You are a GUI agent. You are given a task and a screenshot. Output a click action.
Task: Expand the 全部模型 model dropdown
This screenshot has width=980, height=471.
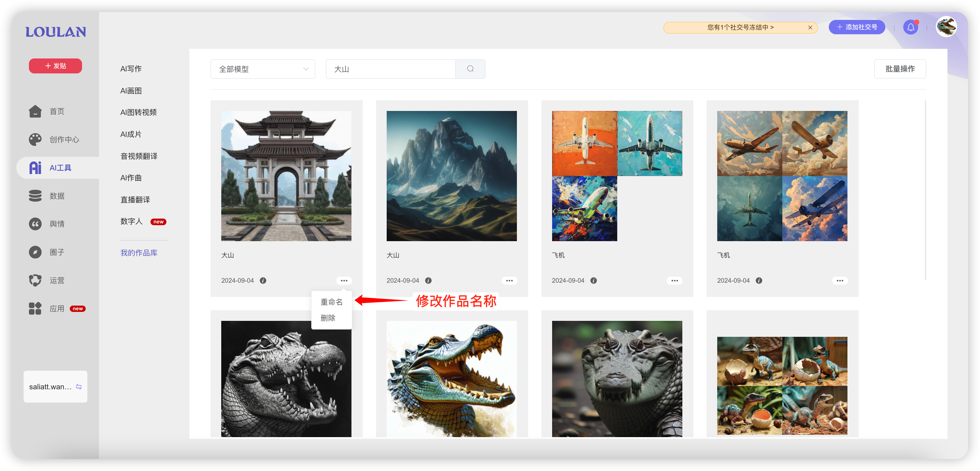[x=263, y=69]
